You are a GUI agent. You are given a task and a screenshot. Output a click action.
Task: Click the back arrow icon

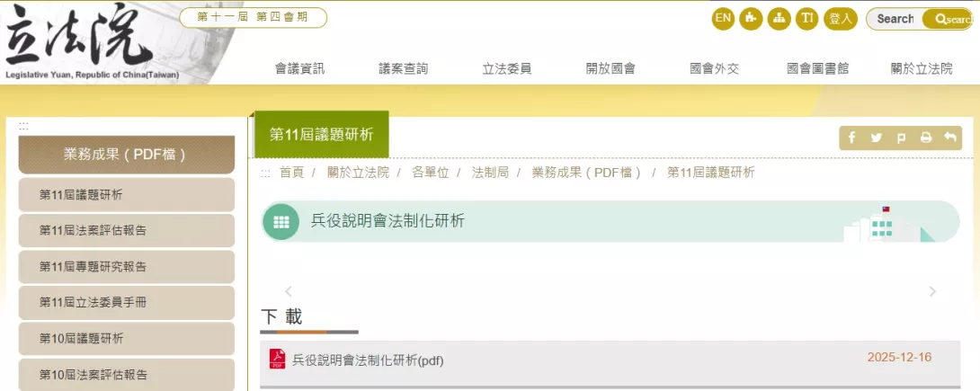pos(949,138)
